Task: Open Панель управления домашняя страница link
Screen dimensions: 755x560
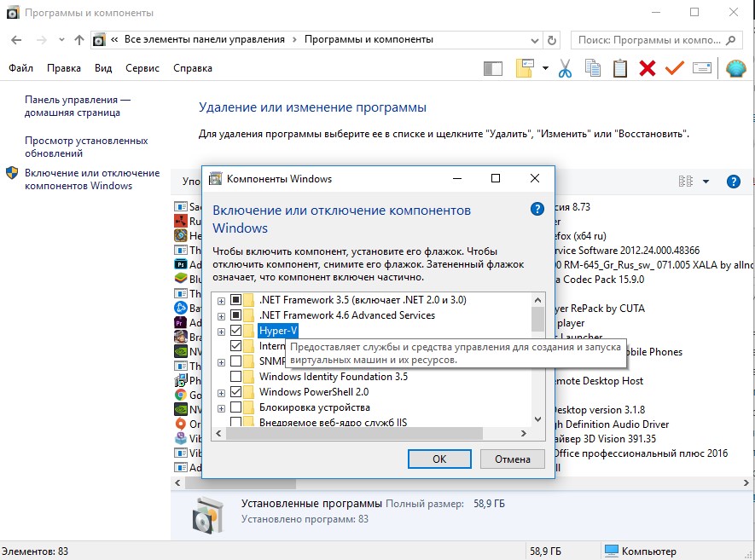Action: pos(77,106)
